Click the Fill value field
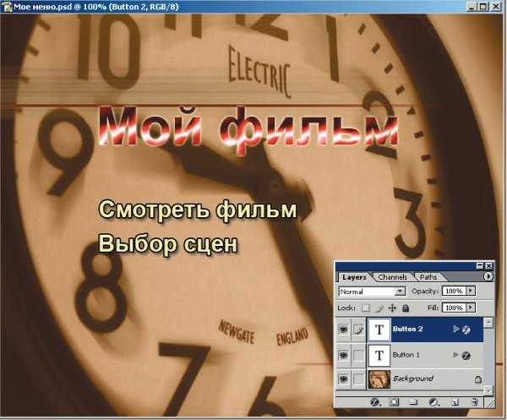507x420 pixels. click(454, 308)
